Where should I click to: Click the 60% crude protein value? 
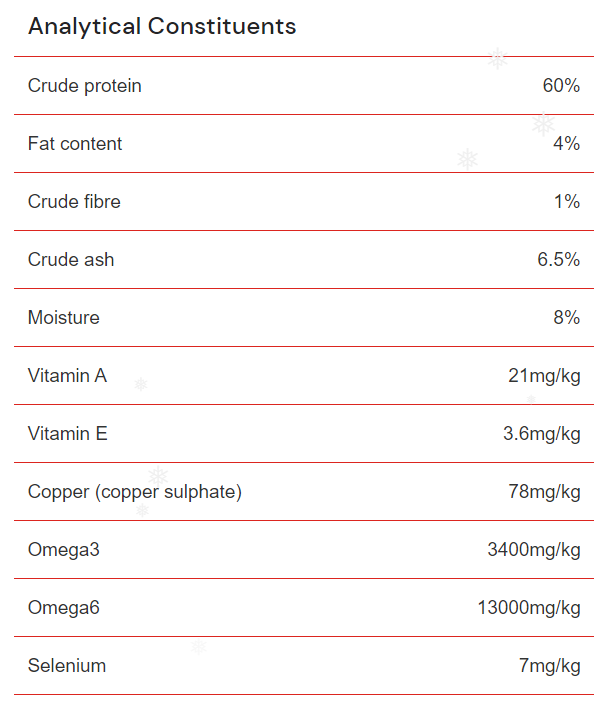pos(561,86)
